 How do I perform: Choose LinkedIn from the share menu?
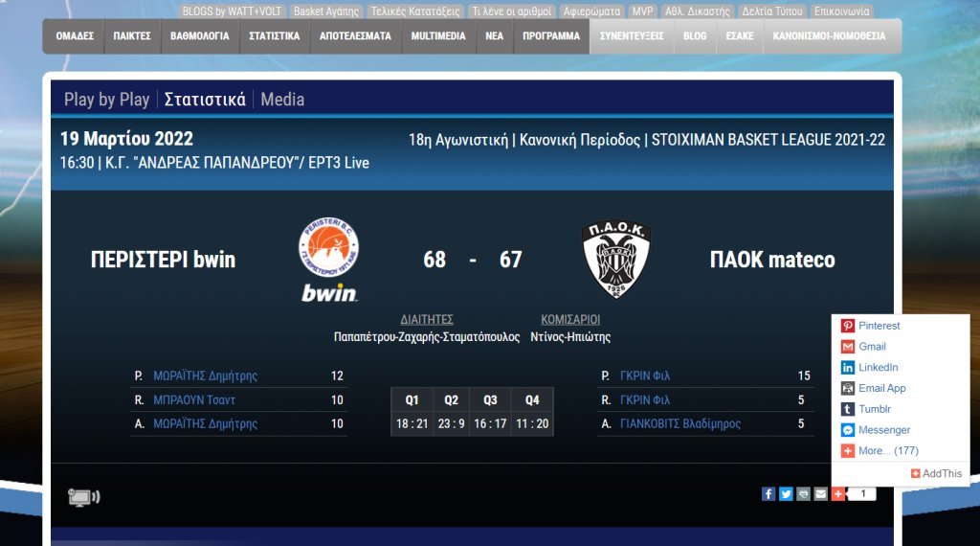pyautogui.click(x=878, y=368)
